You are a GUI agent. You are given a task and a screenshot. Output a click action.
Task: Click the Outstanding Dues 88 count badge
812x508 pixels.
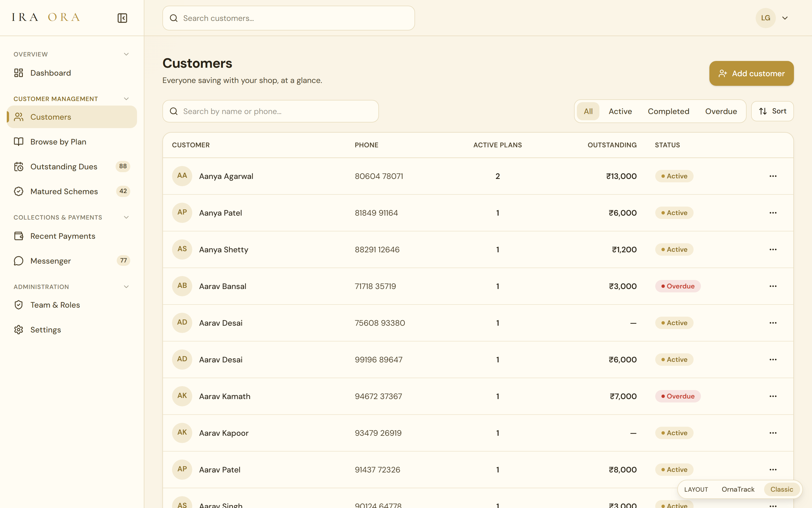pos(123,166)
